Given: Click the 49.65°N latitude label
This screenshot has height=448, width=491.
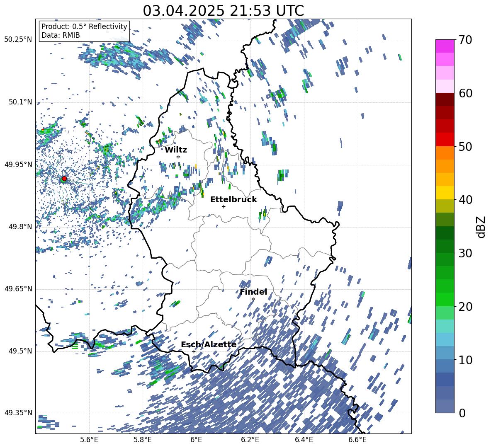Looking at the screenshot, I should (x=18, y=289).
